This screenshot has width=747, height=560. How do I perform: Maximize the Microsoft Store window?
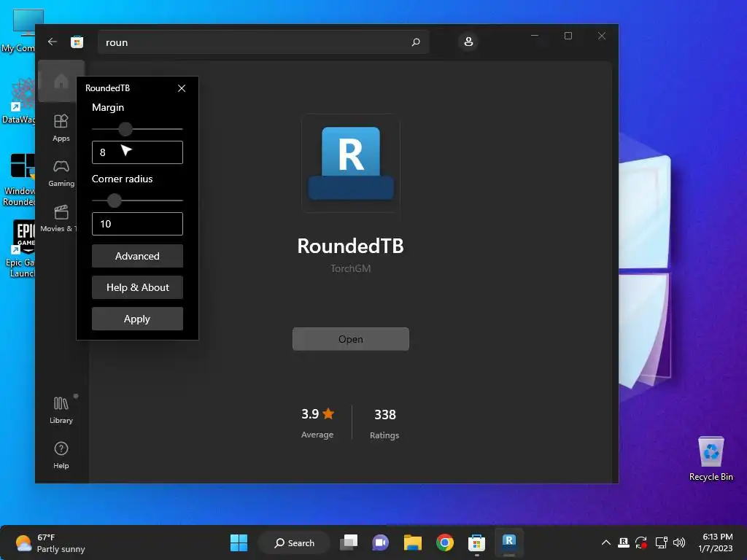568,36
